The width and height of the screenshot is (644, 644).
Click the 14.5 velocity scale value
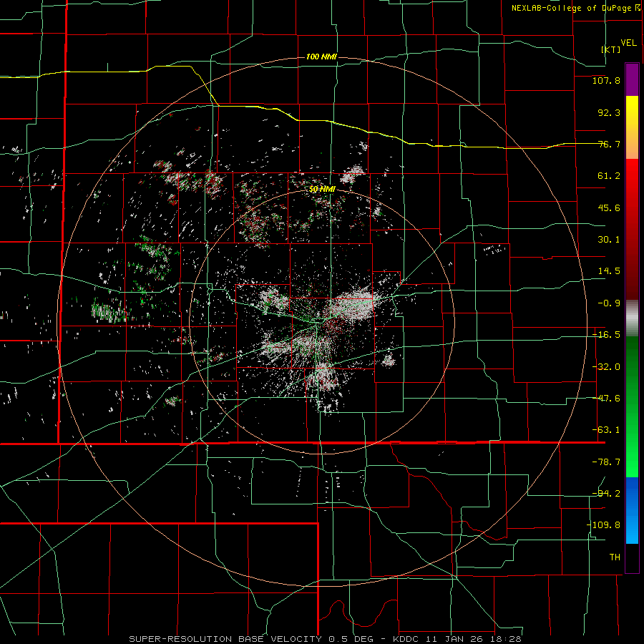609,271
